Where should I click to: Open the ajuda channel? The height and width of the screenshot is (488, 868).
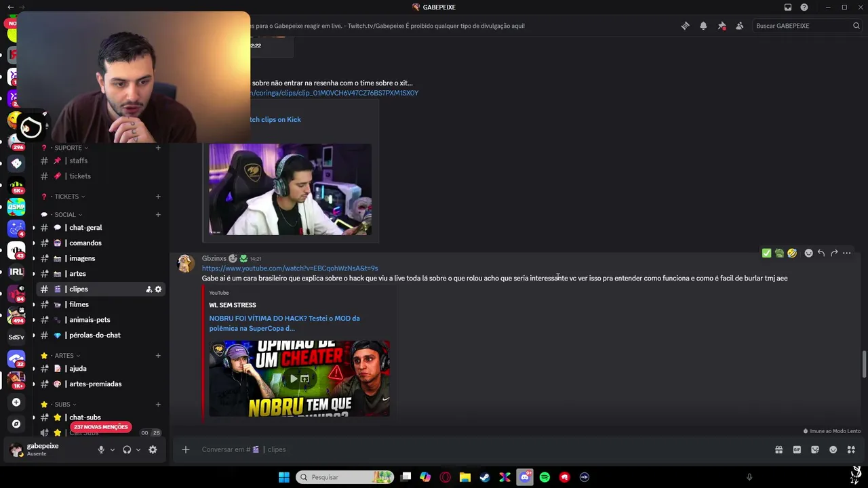(x=100, y=369)
